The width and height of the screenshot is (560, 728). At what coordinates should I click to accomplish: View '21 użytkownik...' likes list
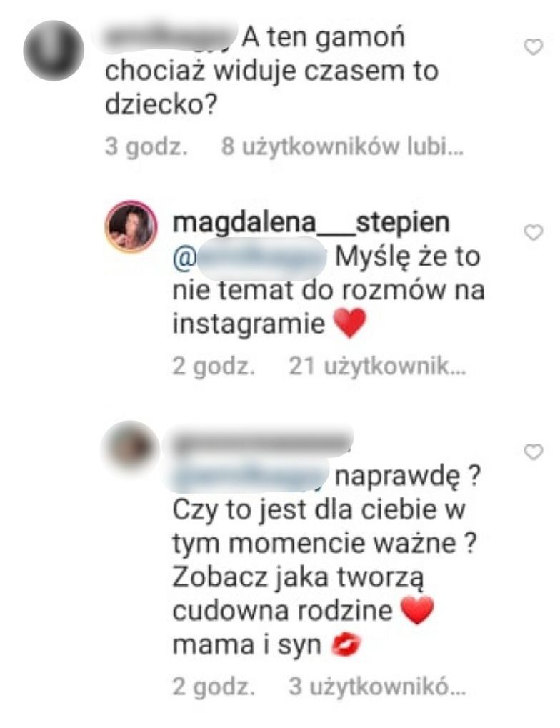tap(377, 367)
